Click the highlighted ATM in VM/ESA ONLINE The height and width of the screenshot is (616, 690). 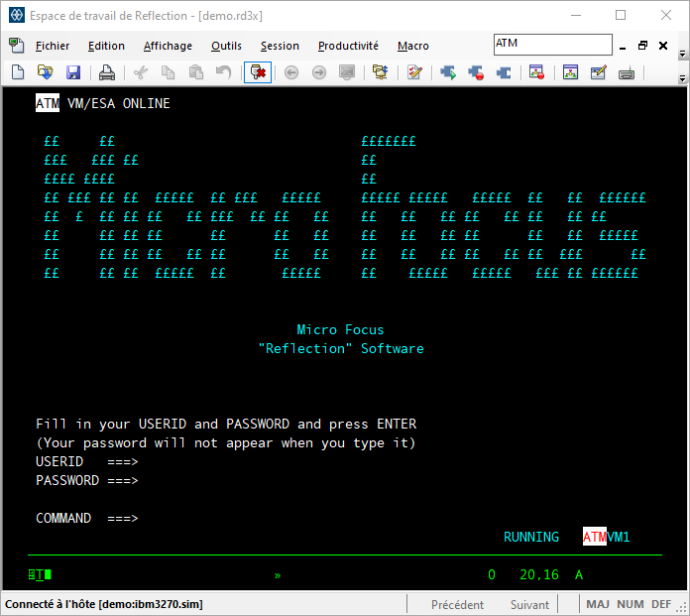point(48,103)
